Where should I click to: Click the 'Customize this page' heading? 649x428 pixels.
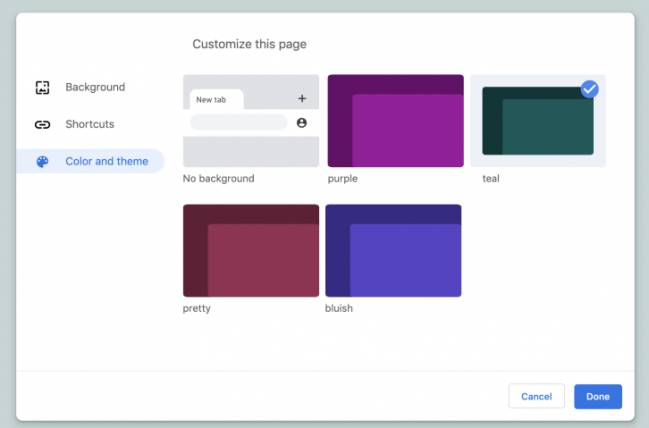[x=250, y=44]
